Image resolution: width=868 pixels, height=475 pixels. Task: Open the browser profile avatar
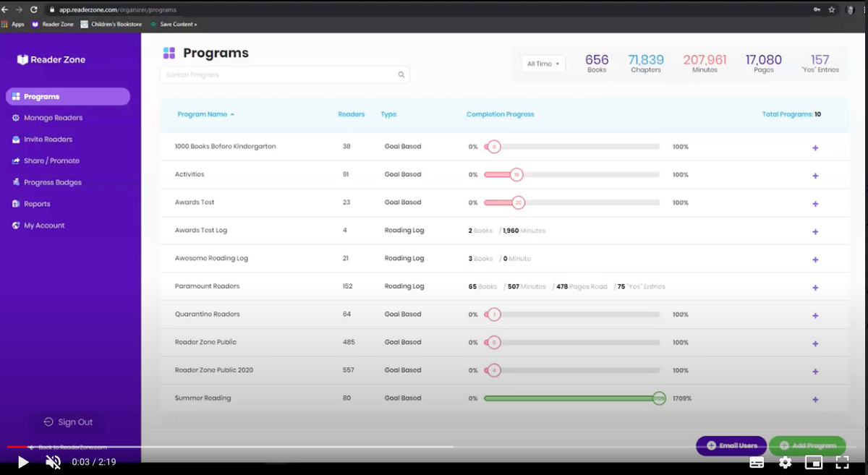coord(850,9)
